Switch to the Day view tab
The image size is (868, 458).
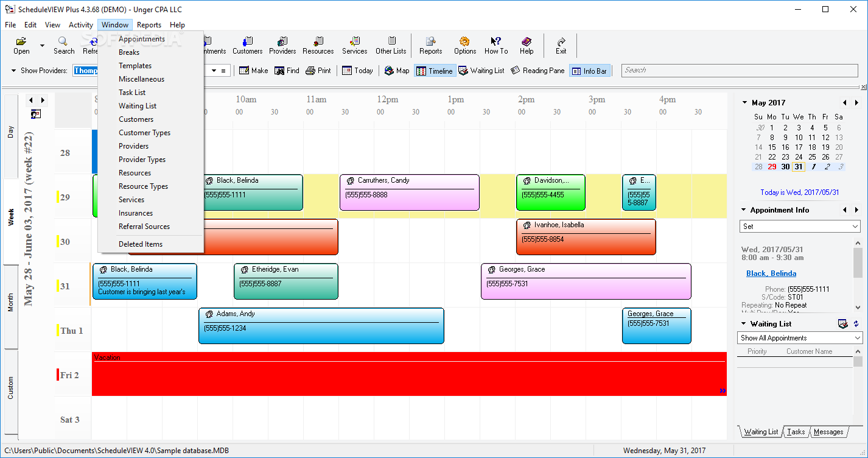[x=10, y=132]
